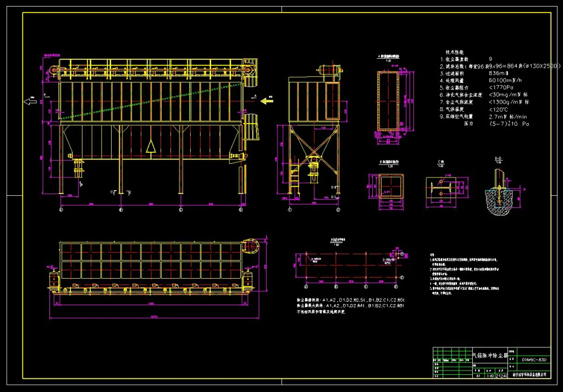Select the <1770Pa resistance value

pyautogui.click(x=501, y=87)
